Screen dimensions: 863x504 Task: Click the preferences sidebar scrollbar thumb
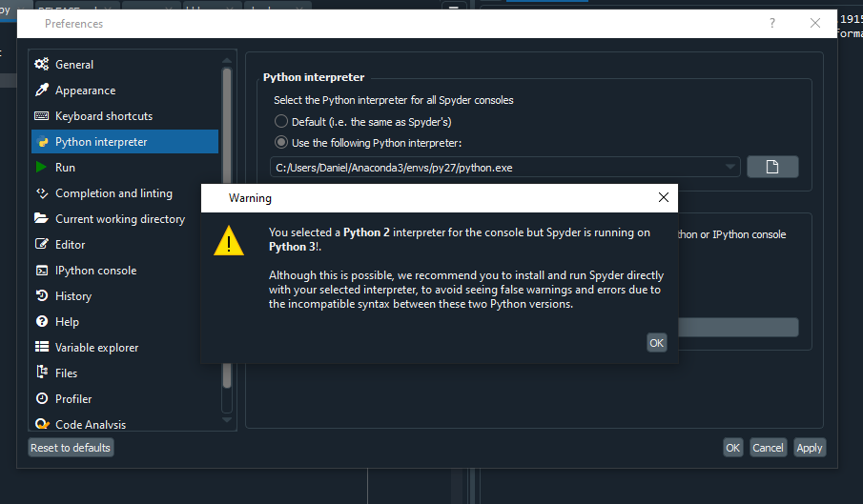[x=227, y=228]
